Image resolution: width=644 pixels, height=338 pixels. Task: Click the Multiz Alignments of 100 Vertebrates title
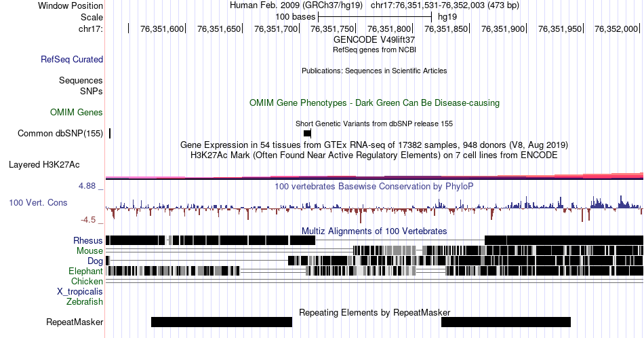pos(374,231)
